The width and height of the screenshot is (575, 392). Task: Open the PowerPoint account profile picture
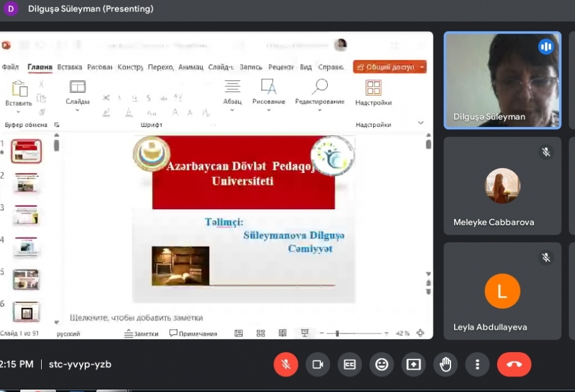tap(341, 45)
